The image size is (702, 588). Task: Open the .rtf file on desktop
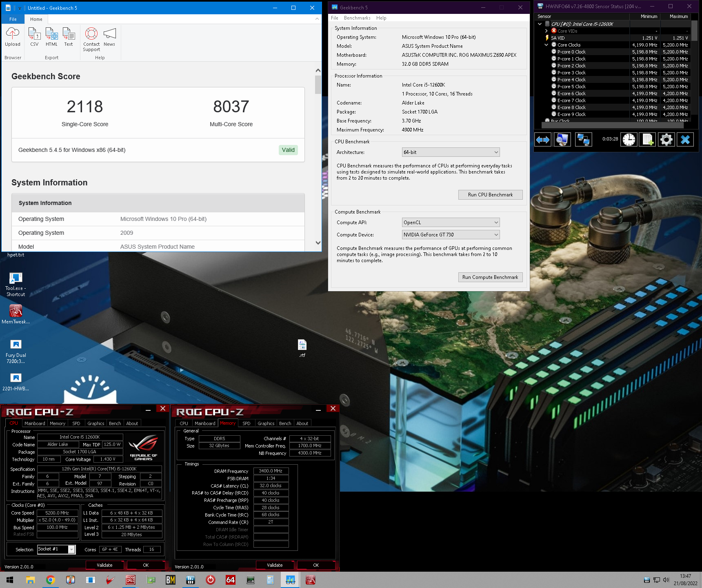click(x=302, y=348)
